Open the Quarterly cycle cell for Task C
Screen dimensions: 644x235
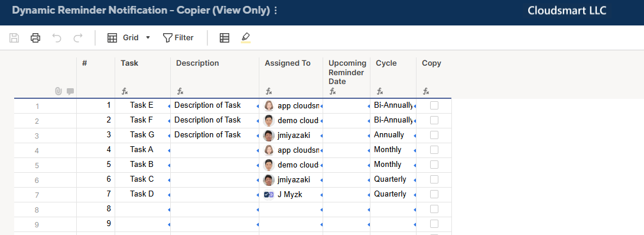[393, 180]
